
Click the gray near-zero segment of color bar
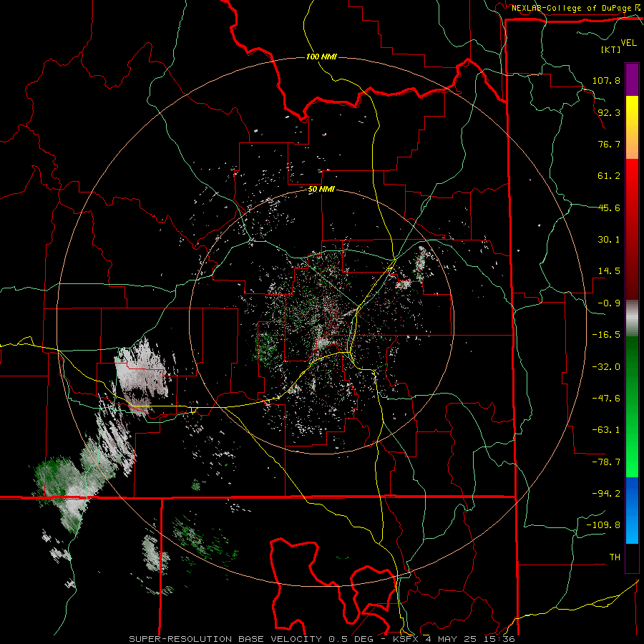click(632, 318)
